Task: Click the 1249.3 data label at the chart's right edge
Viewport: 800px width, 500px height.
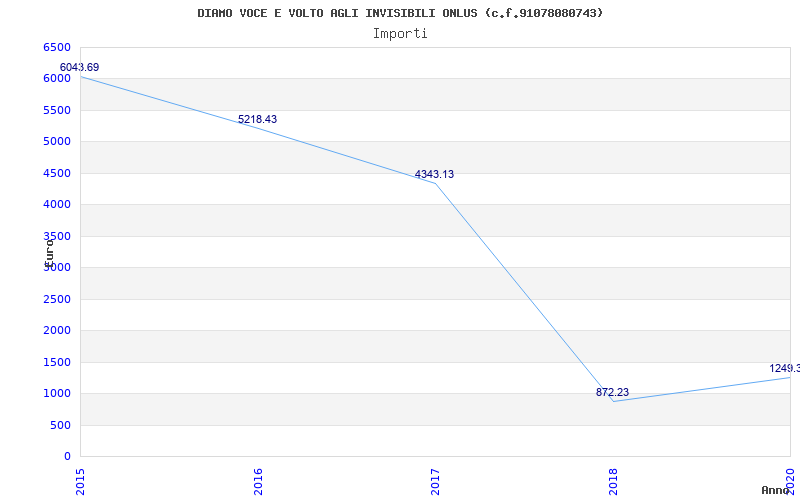Action: (784, 368)
